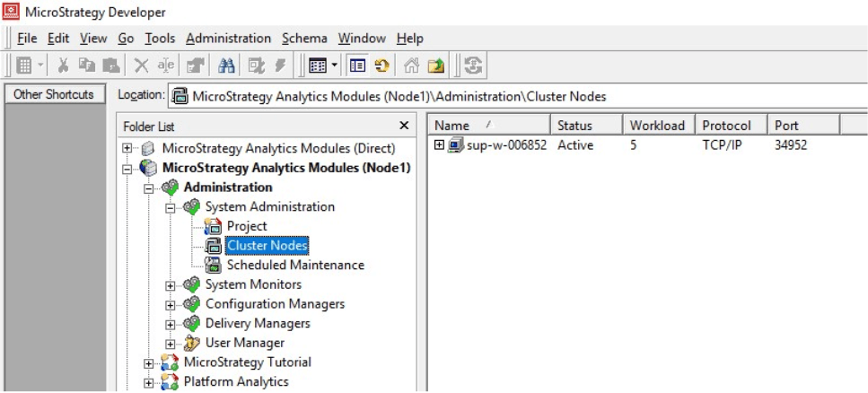Select Configuration Managers in tree
The width and height of the screenshot is (868, 393).
[x=276, y=304]
